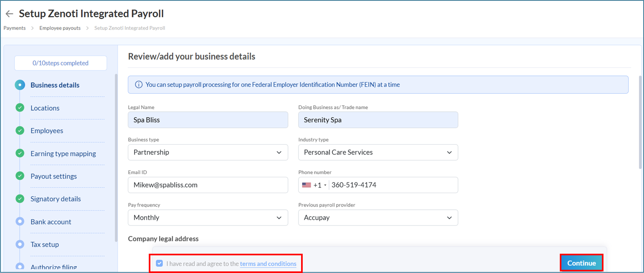644x273 pixels.
Task: Click green checkmark beside Payout settings
Action: tap(20, 176)
